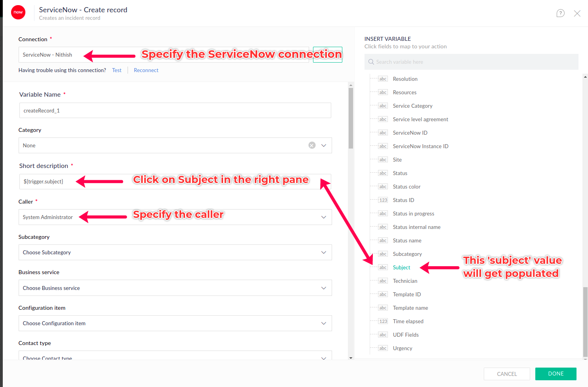Click the Reconnect link
This screenshot has width=588, height=387.
coord(146,70)
